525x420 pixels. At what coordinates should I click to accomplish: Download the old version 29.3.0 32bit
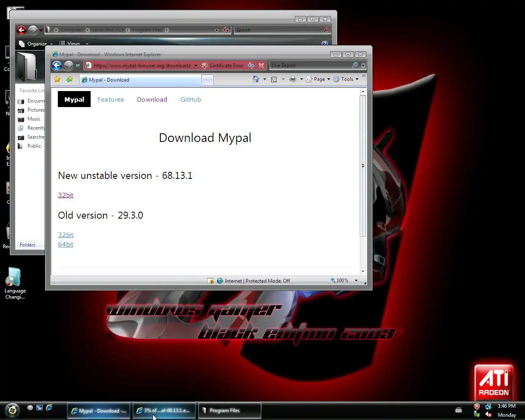coord(66,235)
